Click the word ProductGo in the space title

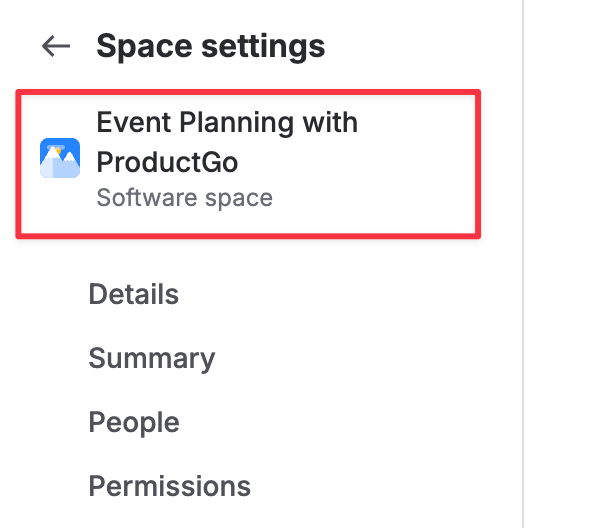(167, 161)
